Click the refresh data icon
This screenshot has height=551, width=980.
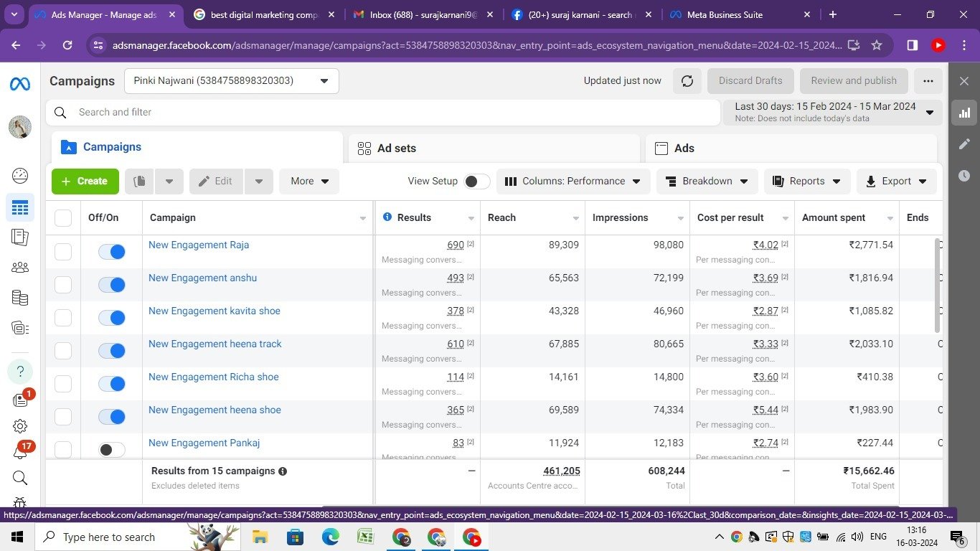pos(687,81)
